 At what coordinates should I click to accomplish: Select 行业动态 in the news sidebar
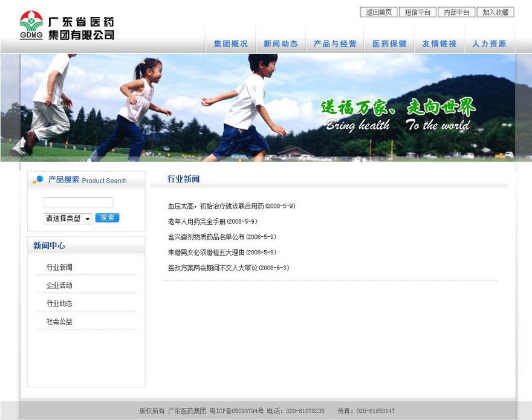click(59, 303)
